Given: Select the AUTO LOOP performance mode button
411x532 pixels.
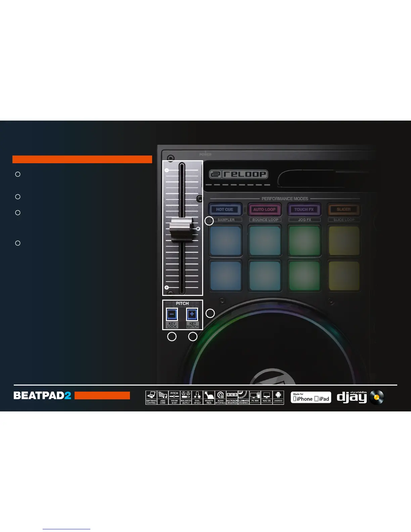Looking at the screenshot, I should click(x=265, y=209).
